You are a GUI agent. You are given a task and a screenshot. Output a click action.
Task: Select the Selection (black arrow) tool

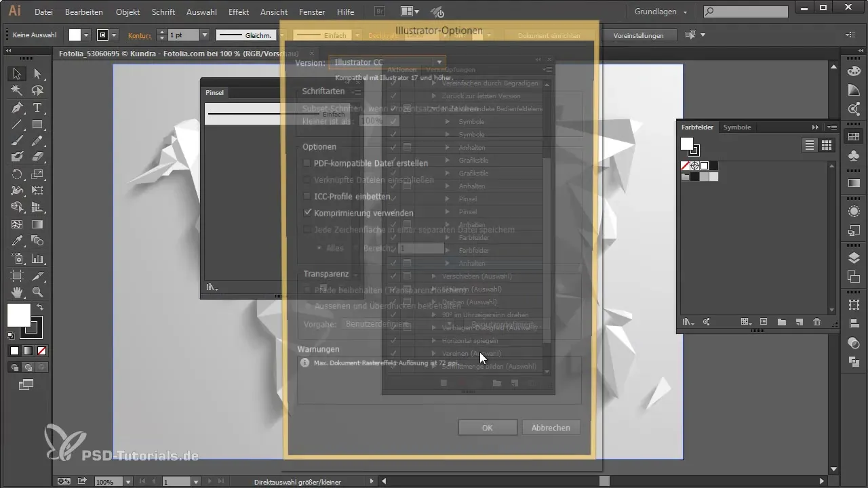(x=17, y=74)
